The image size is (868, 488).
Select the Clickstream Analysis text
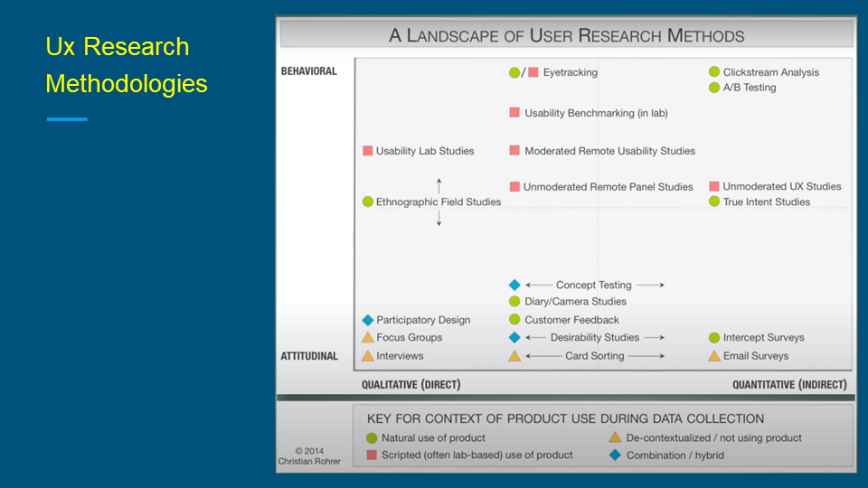[771, 72]
